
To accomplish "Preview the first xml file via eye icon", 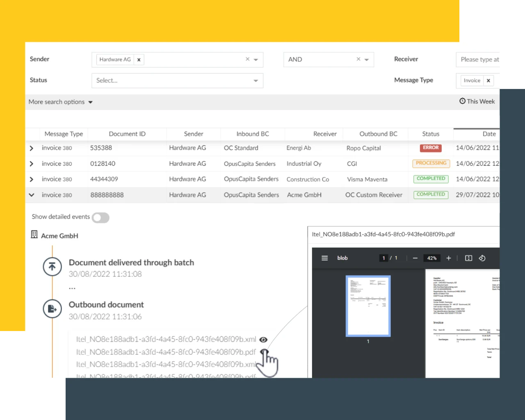I will click(x=263, y=340).
